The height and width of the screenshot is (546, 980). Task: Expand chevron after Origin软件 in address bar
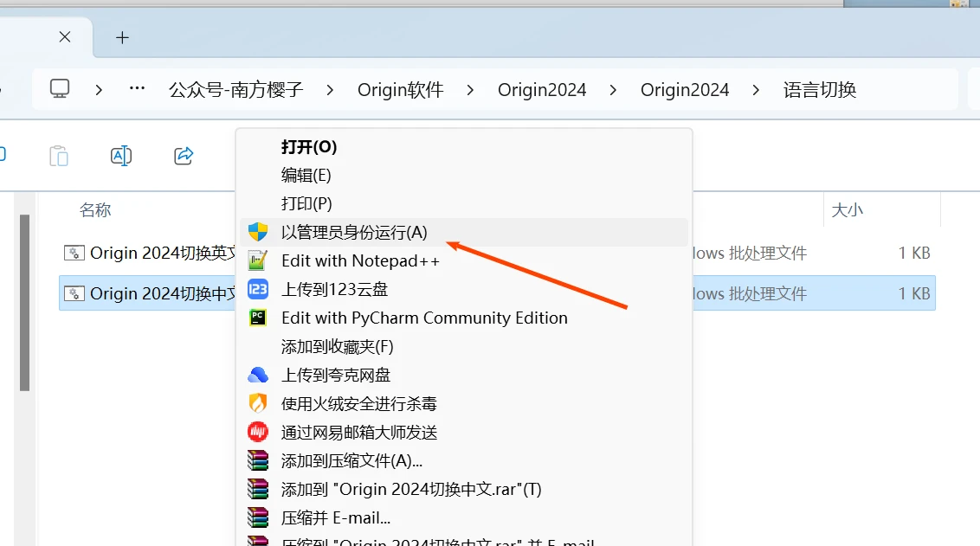pyautogui.click(x=470, y=90)
